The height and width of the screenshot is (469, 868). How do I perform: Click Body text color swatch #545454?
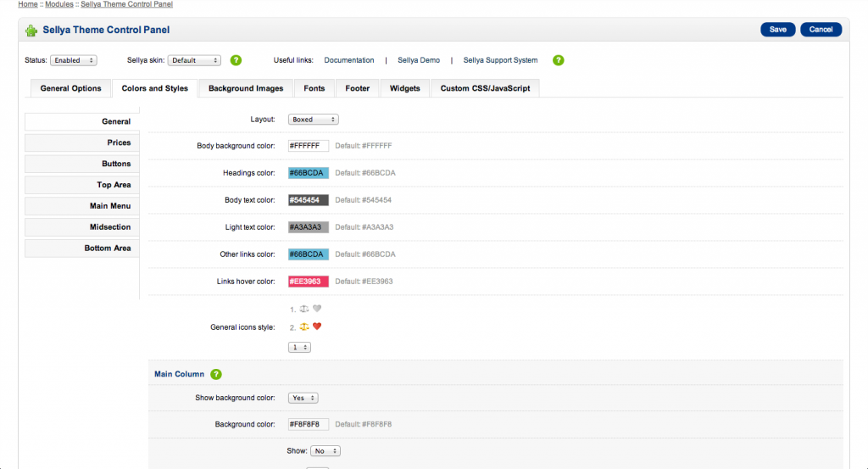309,200
